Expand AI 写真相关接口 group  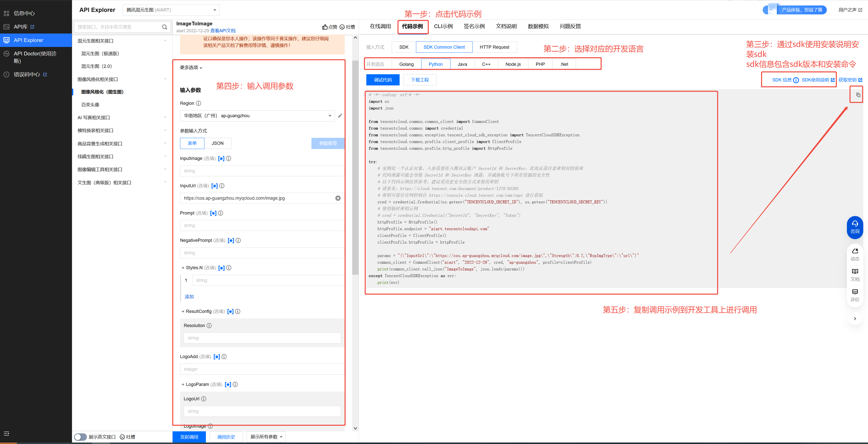coord(165,117)
